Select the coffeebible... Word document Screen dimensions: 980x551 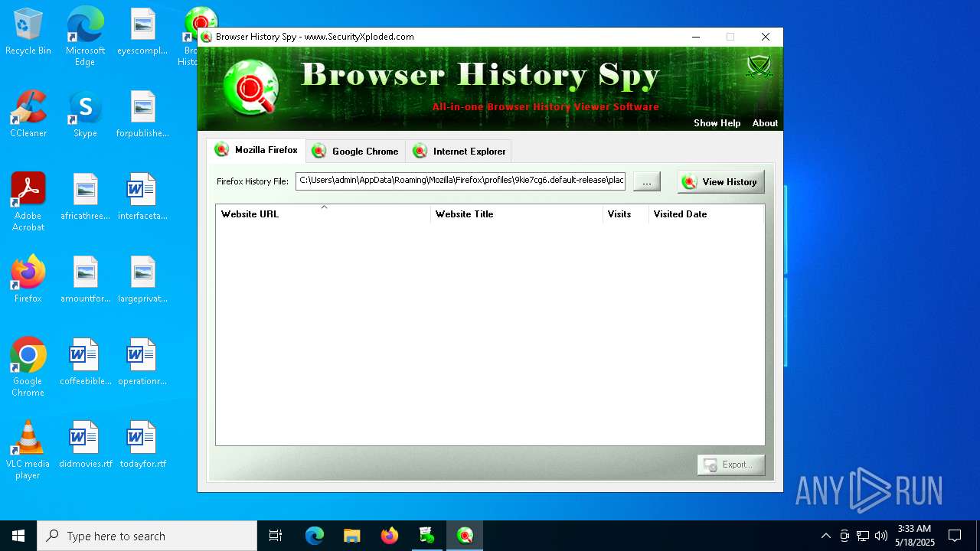click(x=85, y=362)
